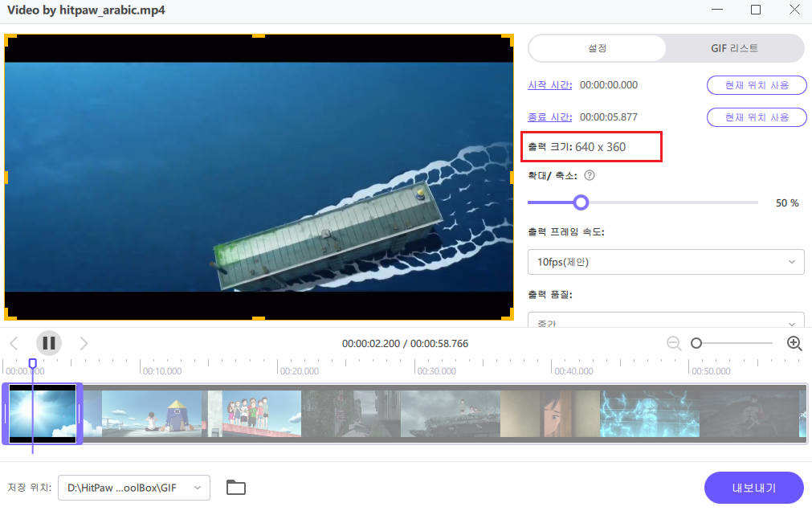Click the 내보내기 export button
The image size is (812, 511).
tap(754, 488)
